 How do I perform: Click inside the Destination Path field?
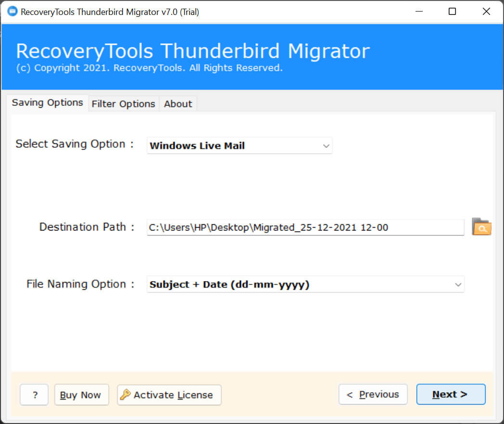point(305,228)
